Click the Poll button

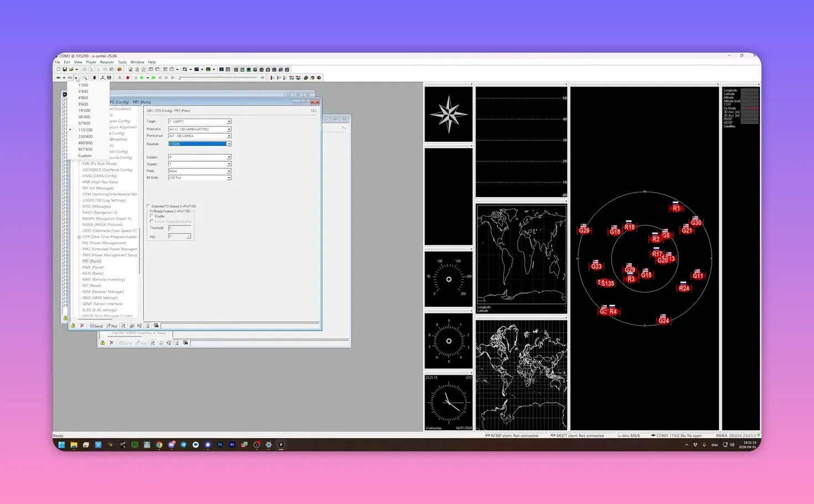(x=112, y=326)
